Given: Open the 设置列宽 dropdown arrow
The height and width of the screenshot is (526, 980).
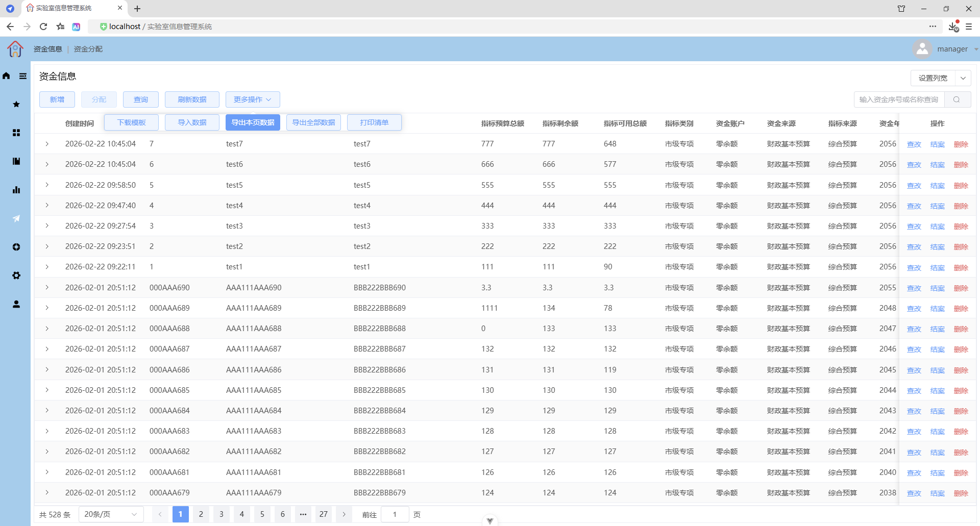Looking at the screenshot, I should 963,78.
